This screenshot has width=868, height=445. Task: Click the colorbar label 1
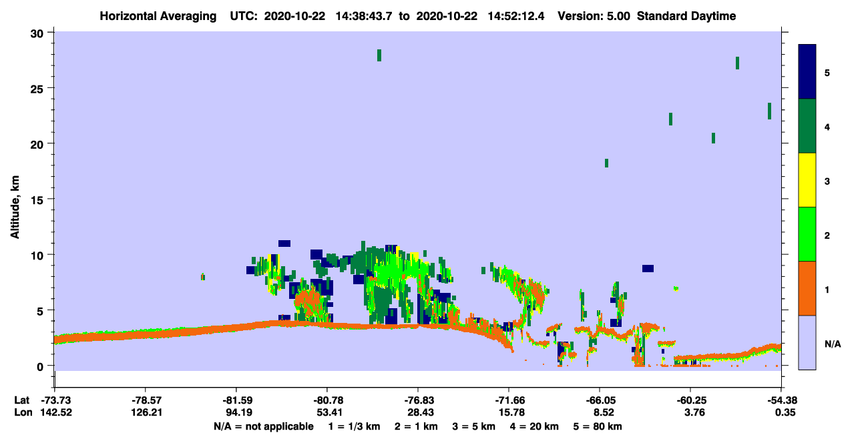tap(827, 290)
